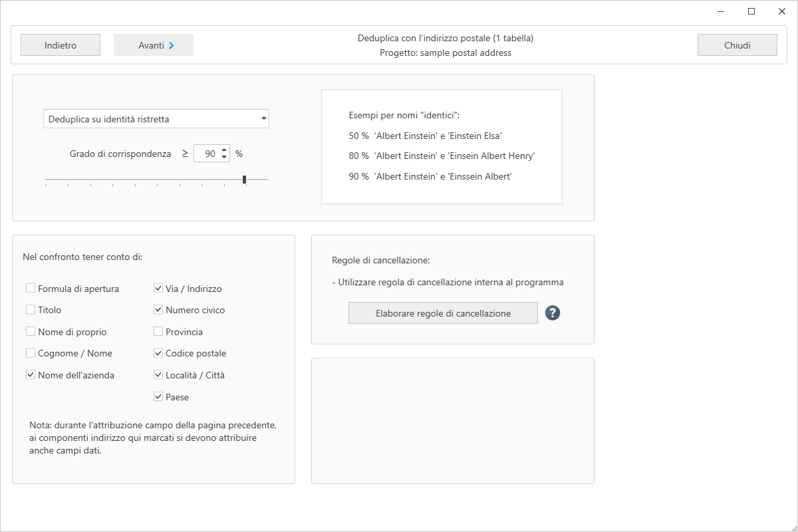Image resolution: width=798 pixels, height=532 pixels.
Task: Click the Chiudi button
Action: 737,45
